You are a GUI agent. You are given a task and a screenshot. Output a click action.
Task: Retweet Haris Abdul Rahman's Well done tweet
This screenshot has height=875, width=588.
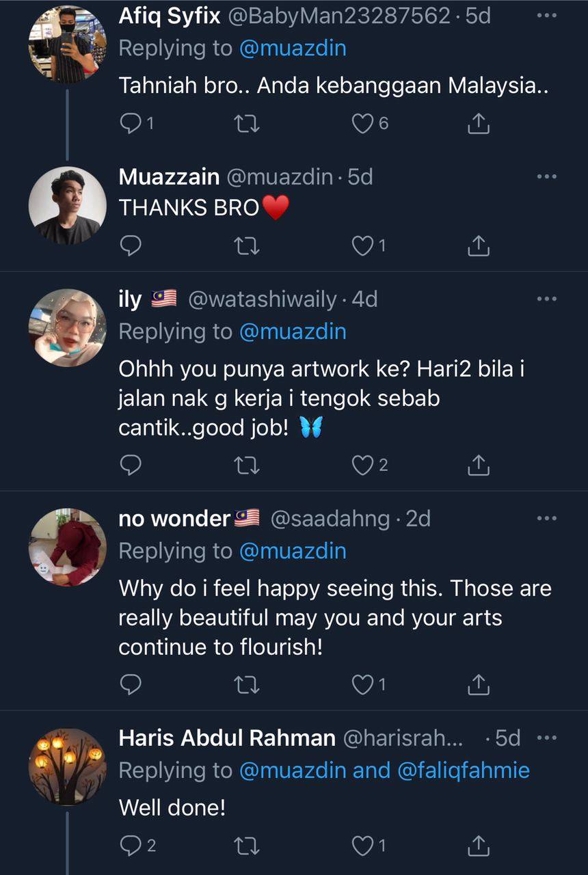click(247, 846)
